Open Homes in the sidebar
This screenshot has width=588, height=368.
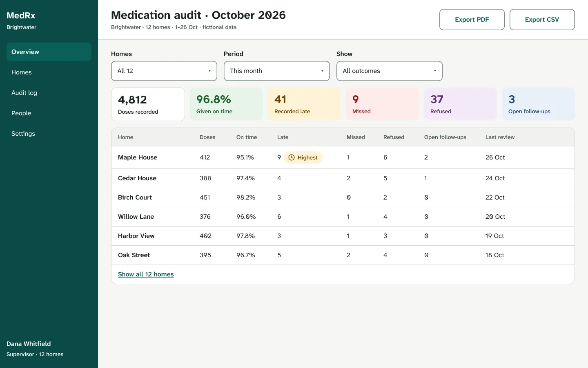(x=49, y=72)
